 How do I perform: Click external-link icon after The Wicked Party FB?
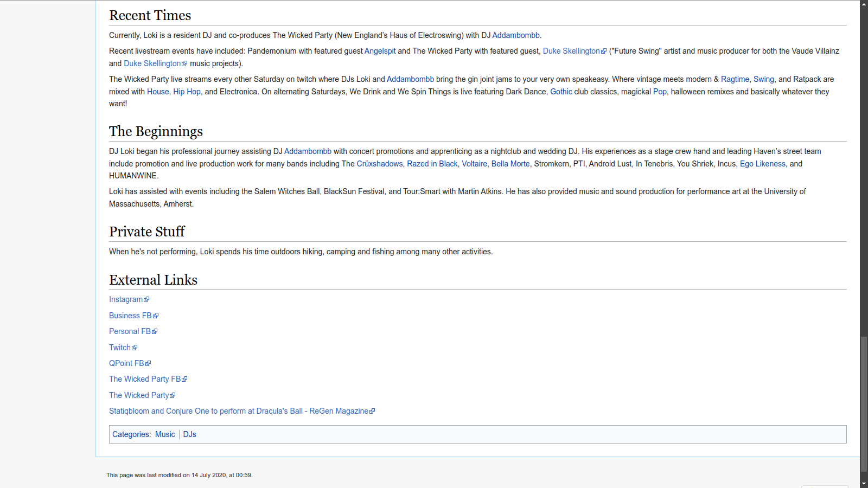pyautogui.click(x=184, y=380)
